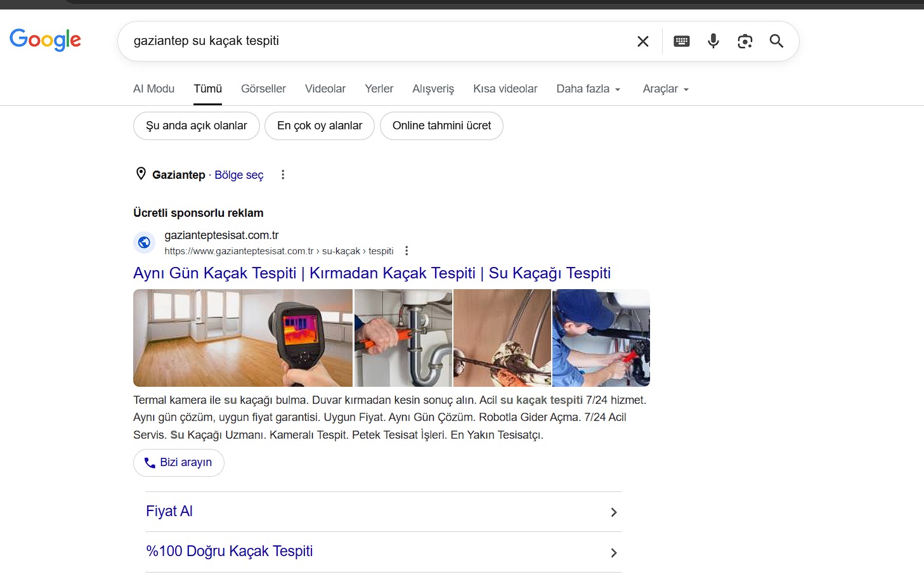
Task: Open three-dot menu beside the ad URL
Action: [407, 251]
